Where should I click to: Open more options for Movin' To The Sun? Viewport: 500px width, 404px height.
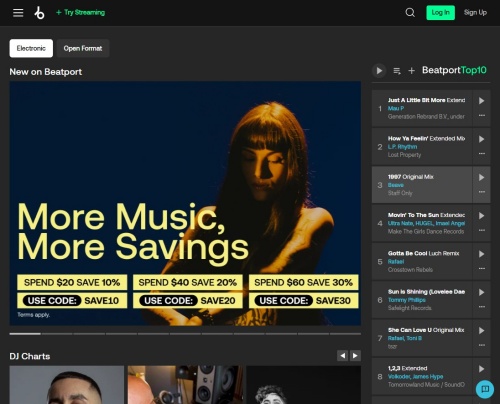coord(482,230)
